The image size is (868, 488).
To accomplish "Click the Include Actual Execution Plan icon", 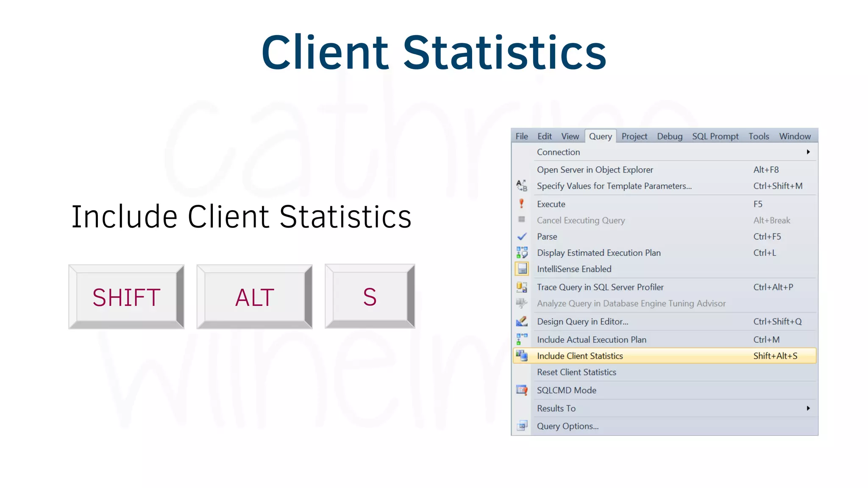I will point(522,339).
